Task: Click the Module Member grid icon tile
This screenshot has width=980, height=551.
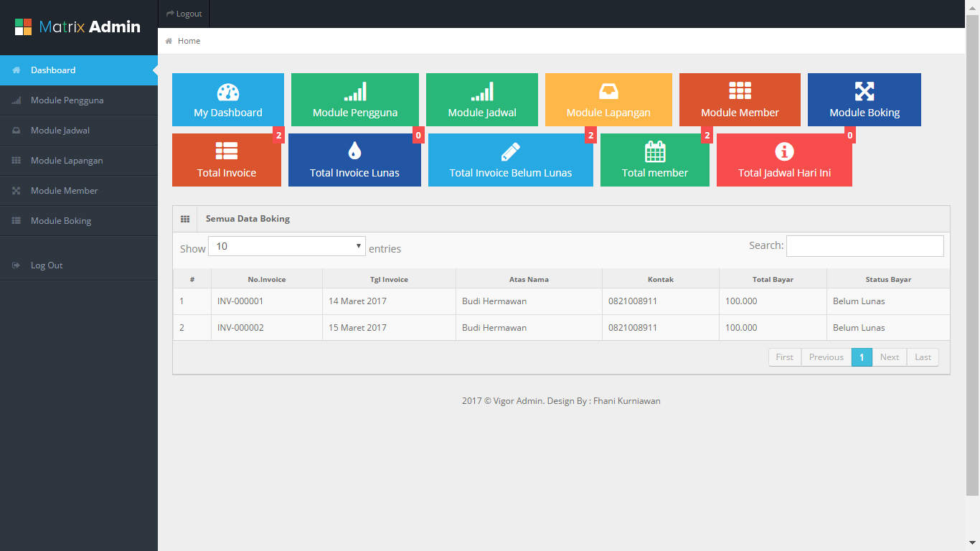Action: point(740,100)
